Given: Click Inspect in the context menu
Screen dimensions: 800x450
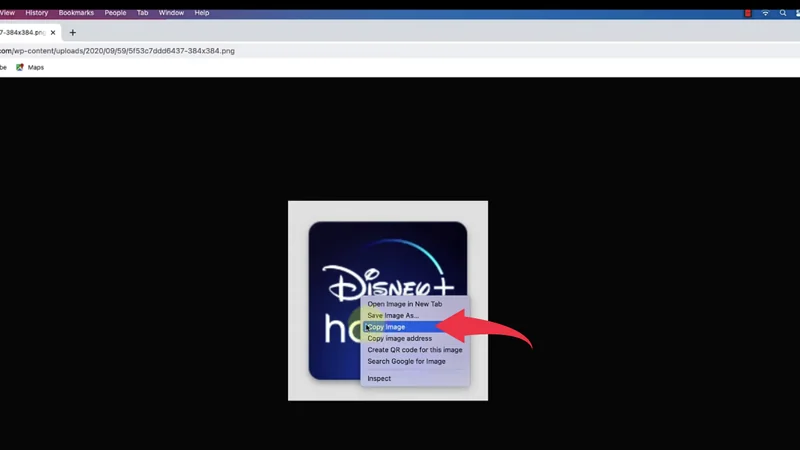Looking at the screenshot, I should [379, 379].
